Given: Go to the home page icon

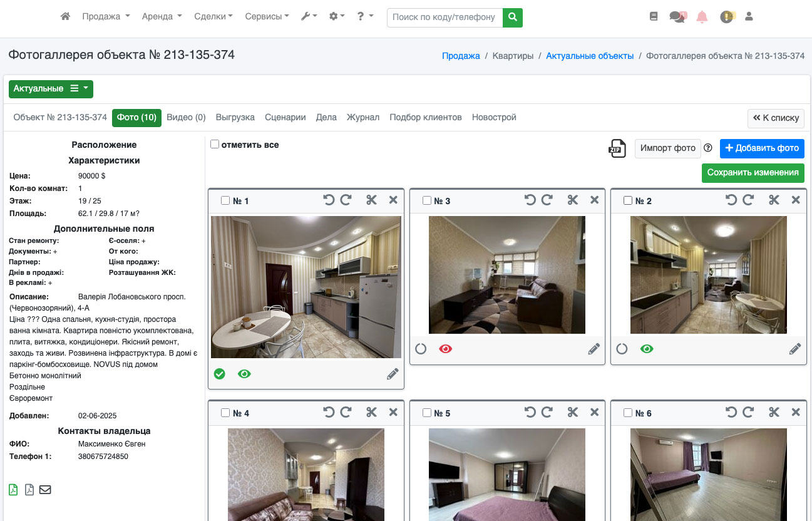Looking at the screenshot, I should tap(65, 17).
